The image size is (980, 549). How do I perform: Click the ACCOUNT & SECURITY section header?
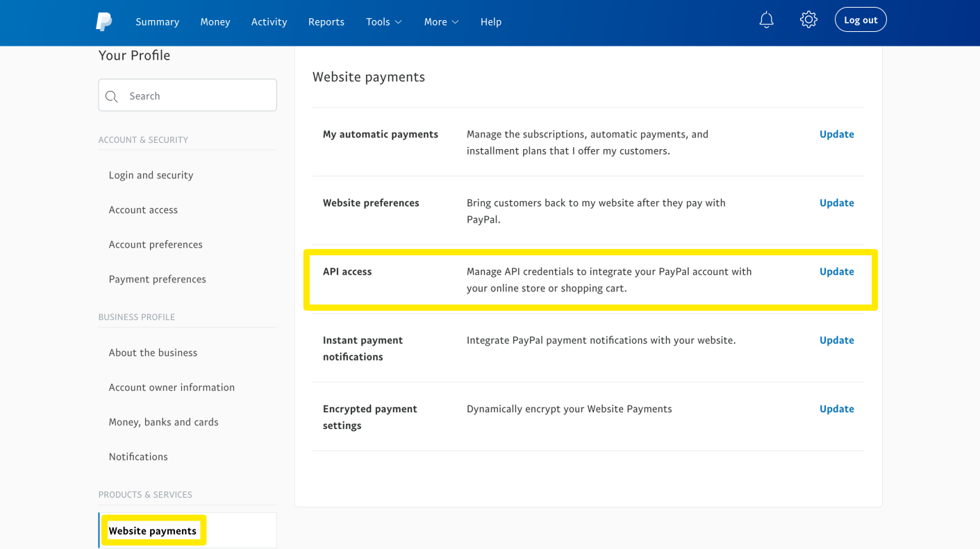click(143, 140)
